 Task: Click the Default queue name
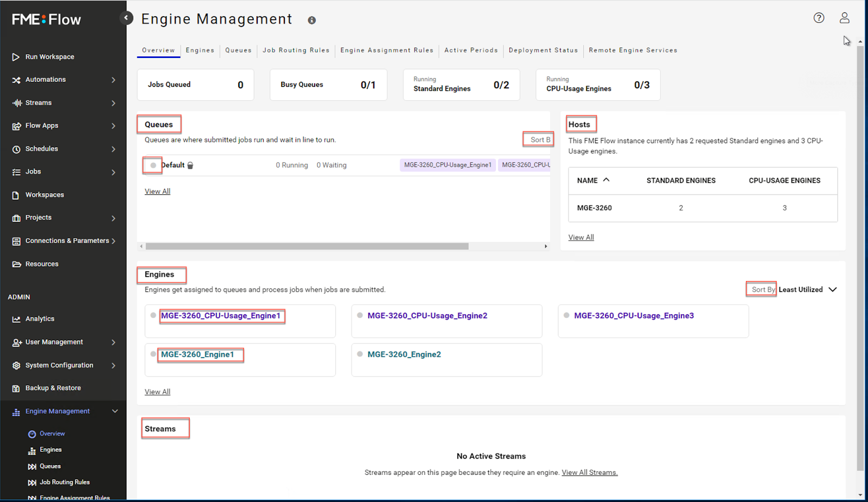173,166
